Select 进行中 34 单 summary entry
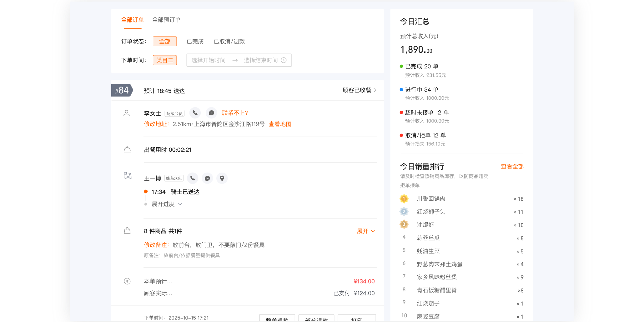 pos(422,90)
